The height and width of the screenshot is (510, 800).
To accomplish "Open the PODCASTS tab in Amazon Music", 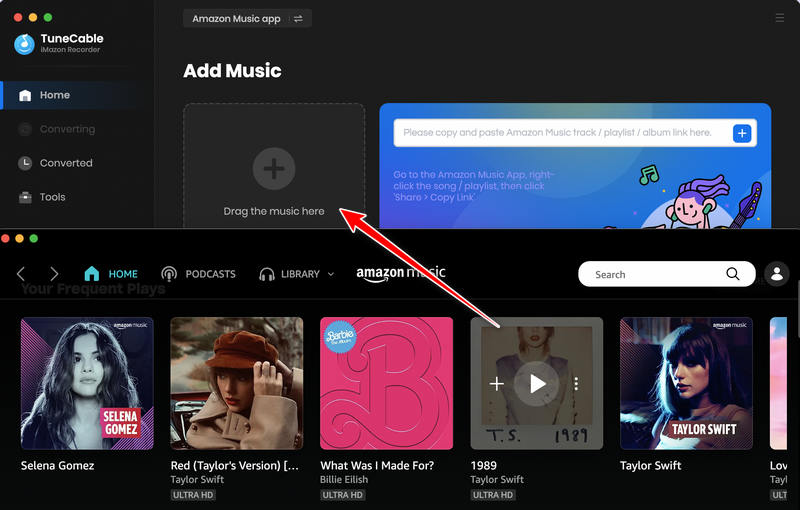I will tap(198, 274).
